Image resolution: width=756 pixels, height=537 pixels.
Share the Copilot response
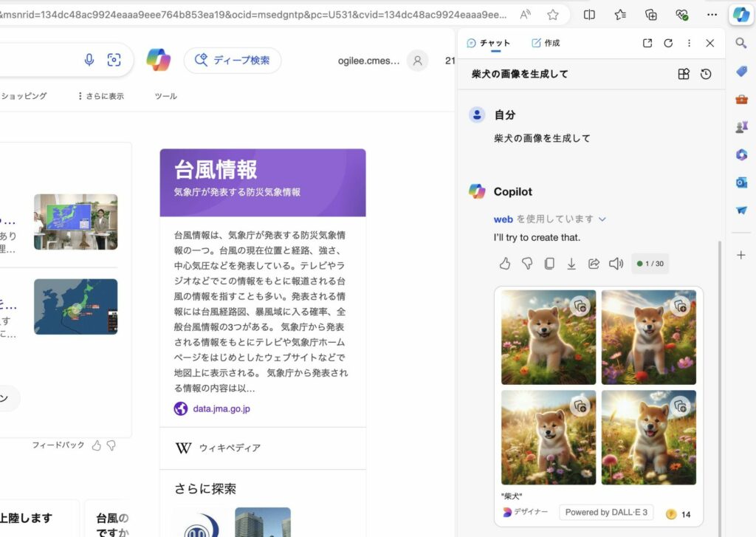click(x=594, y=264)
